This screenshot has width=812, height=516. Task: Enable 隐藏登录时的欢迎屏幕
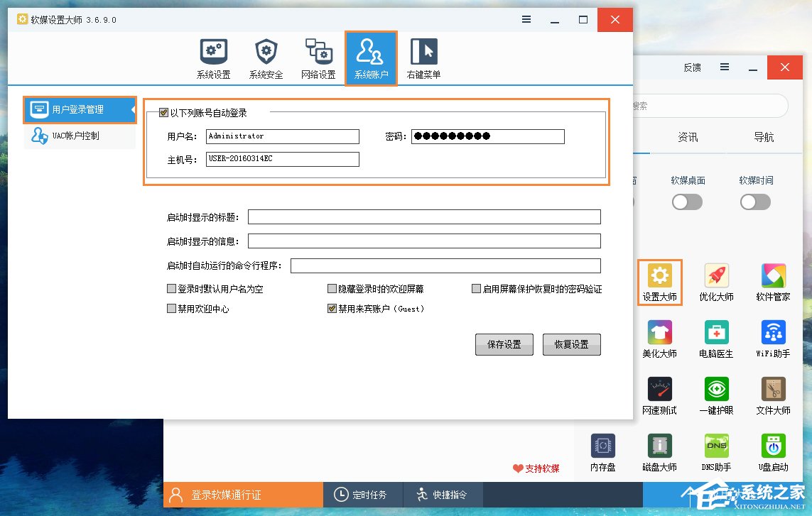[331, 287]
